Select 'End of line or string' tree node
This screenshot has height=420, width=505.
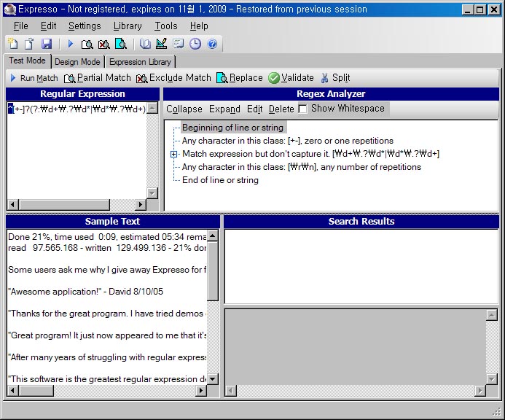220,180
